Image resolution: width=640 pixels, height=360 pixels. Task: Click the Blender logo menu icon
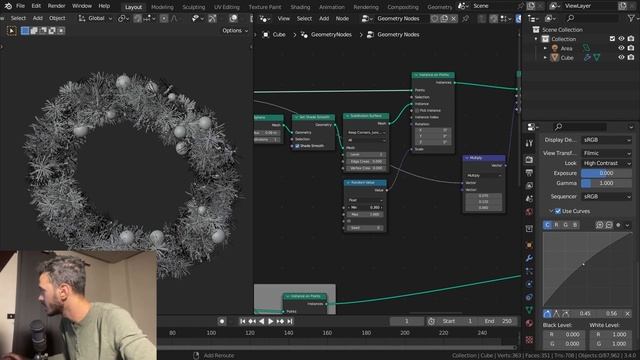point(8,6)
